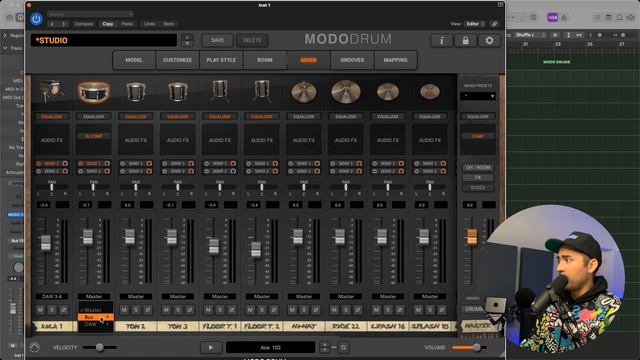Screen dimensions: 640x360
Task: Enable Send 1 on Kick channel
Action: [x=39, y=164]
